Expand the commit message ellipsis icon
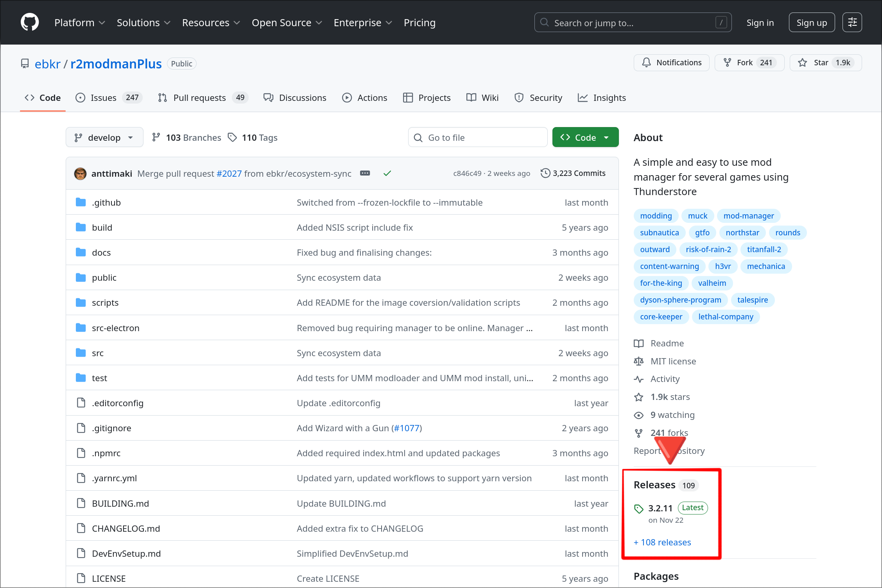Screen dimensions: 882x588 [365, 173]
